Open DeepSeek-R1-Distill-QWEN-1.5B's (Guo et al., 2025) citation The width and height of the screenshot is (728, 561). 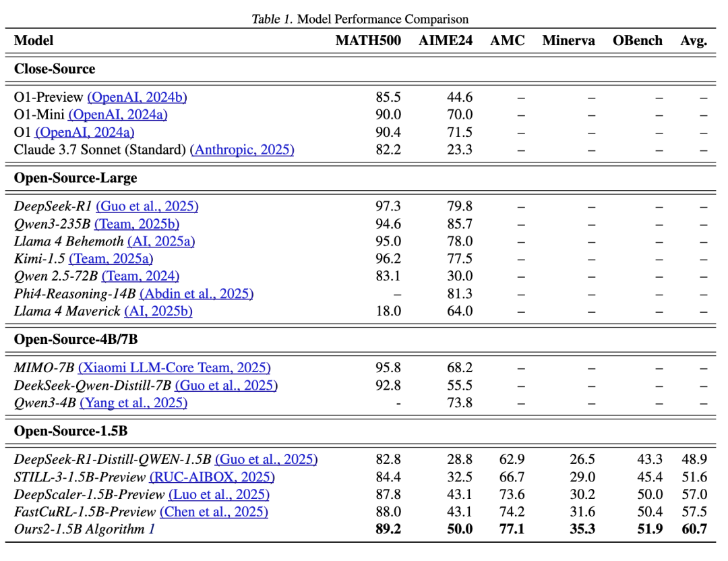[266, 459]
